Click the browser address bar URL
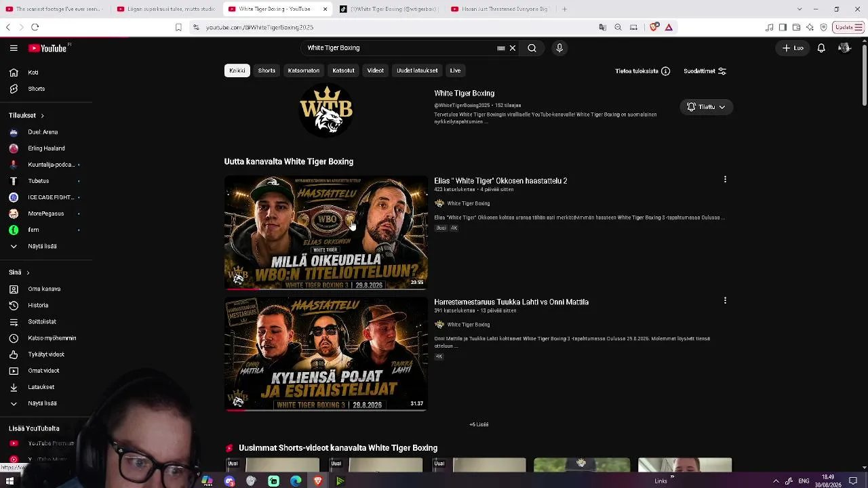This screenshot has height=488, width=868. (260, 27)
